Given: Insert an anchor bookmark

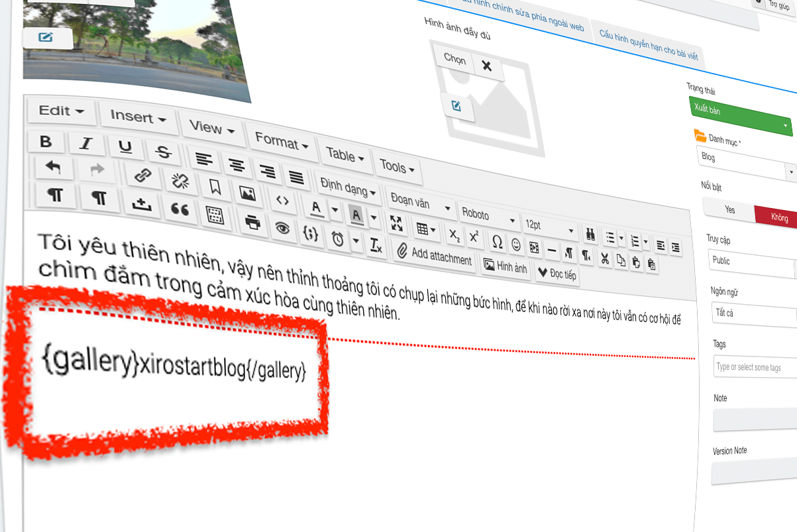Looking at the screenshot, I should click(215, 186).
